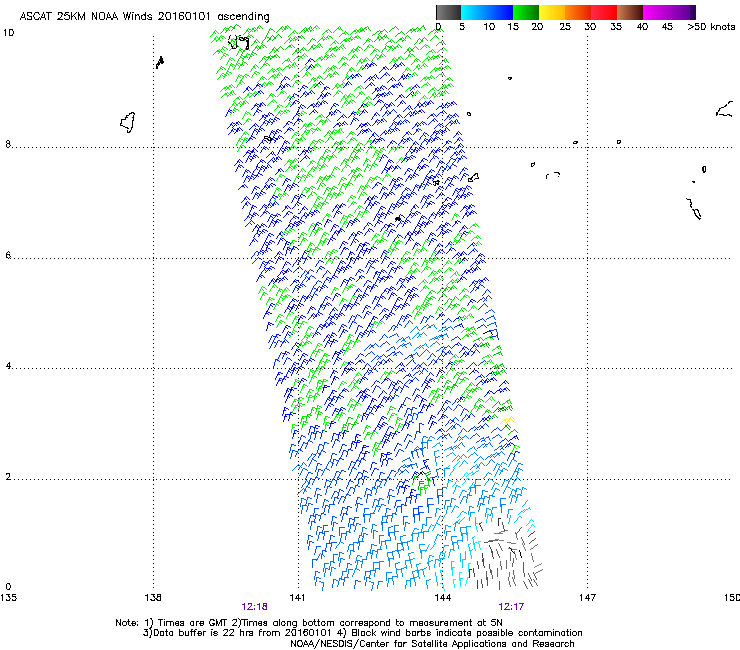This screenshot has width=740, height=650.
Task: Click the note line 'Times are GMT'
Action: click(x=192, y=623)
